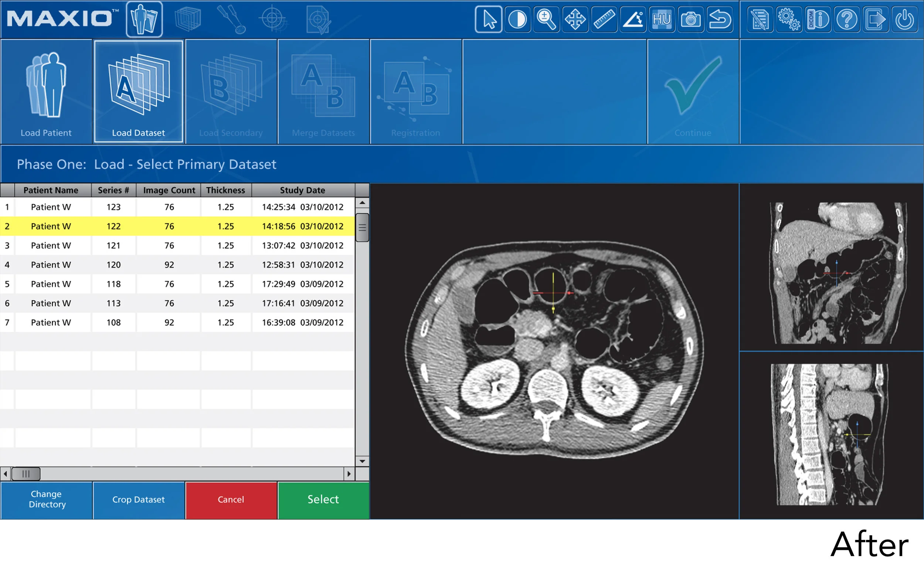The width and height of the screenshot is (924, 575).
Task: Click the export arrow icon
Action: 875,19
